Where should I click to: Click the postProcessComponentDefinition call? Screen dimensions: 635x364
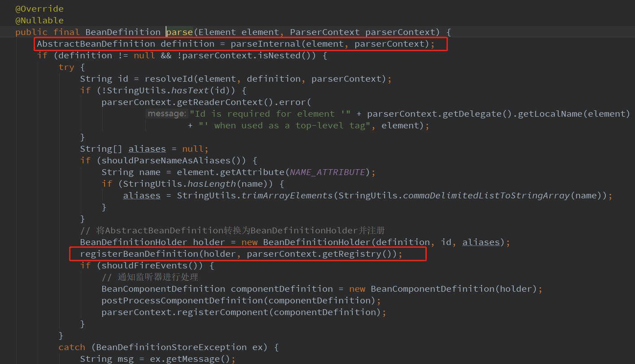pyautogui.click(x=185, y=300)
